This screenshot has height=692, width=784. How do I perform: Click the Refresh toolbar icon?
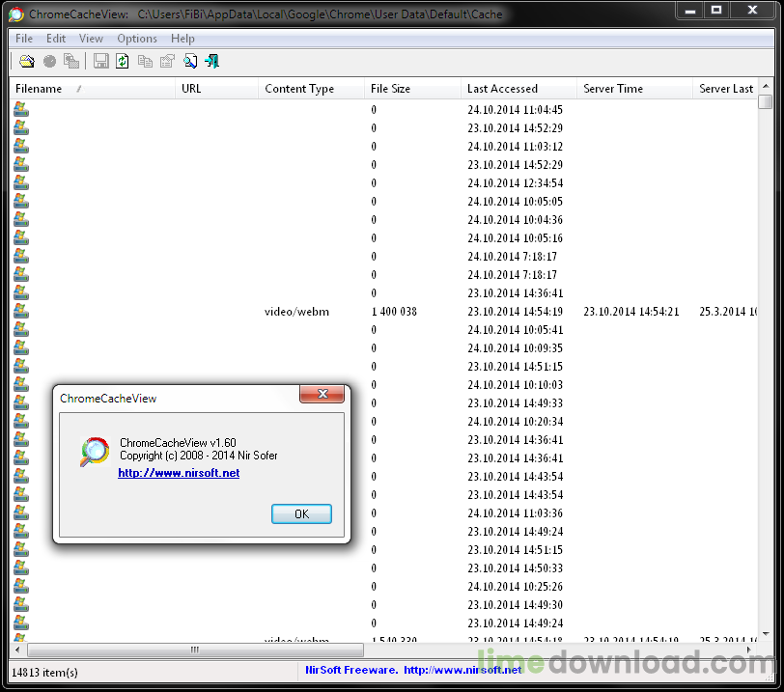click(123, 61)
